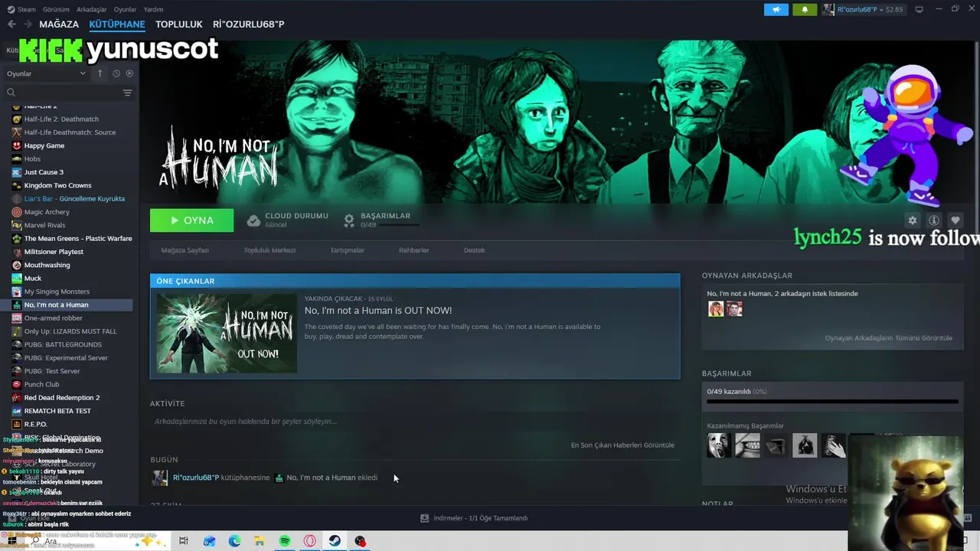Click the 0/49 achievements progress bar
The width and height of the screenshot is (980, 551).
point(832,400)
